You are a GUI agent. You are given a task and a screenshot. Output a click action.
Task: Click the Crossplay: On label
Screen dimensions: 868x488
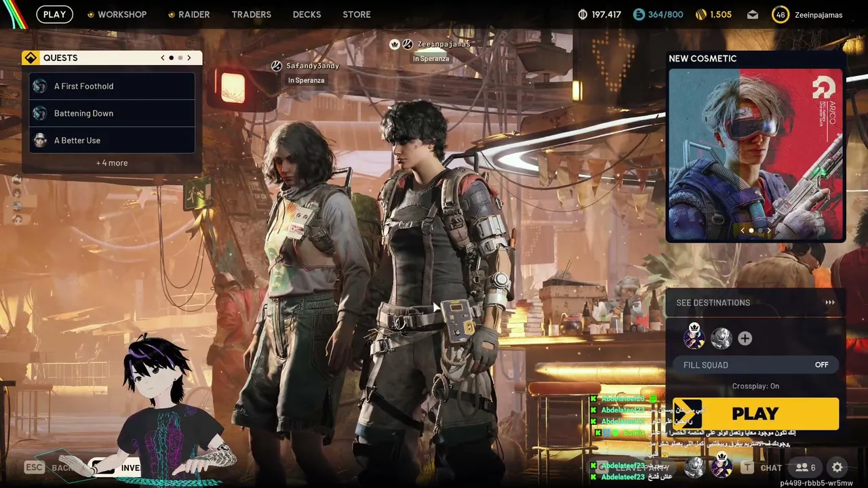tap(755, 386)
